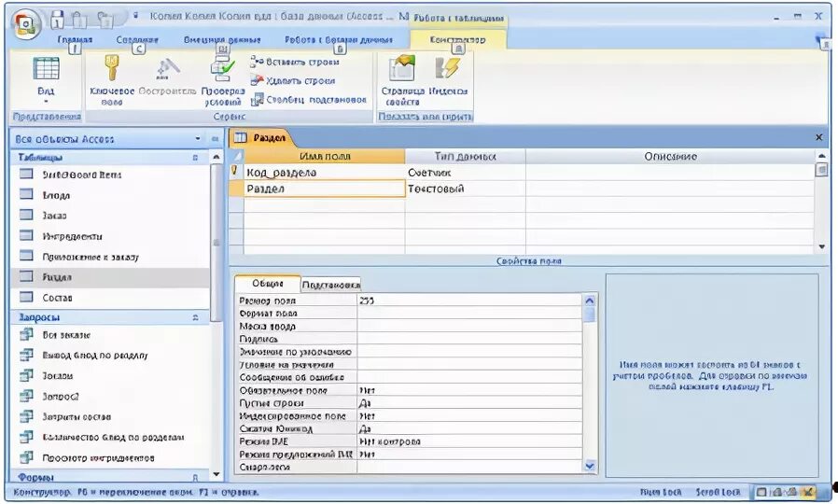The width and height of the screenshot is (838, 504).
Task: Click the Текстовый data type cell
Action: (x=465, y=189)
